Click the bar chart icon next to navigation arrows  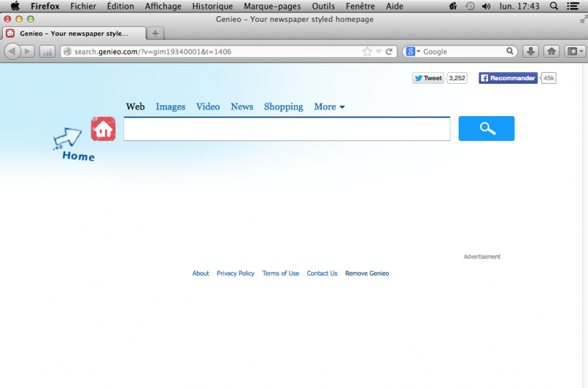pyautogui.click(x=47, y=51)
